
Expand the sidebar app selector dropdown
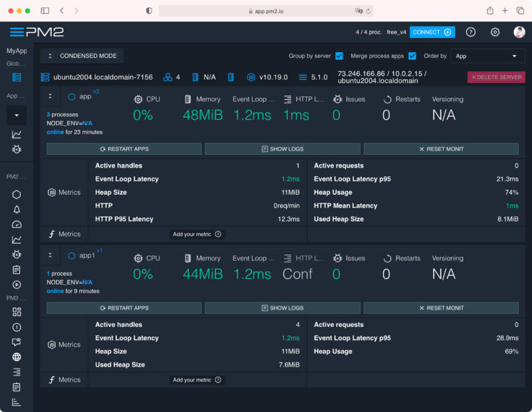pyautogui.click(x=17, y=115)
